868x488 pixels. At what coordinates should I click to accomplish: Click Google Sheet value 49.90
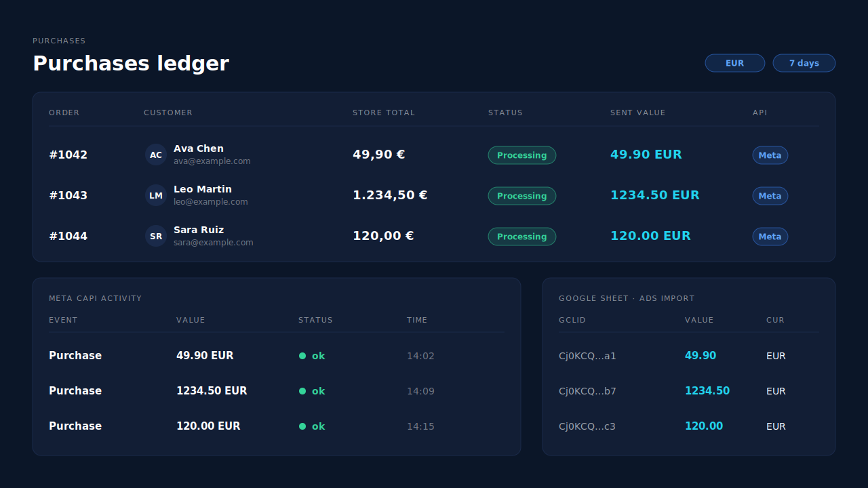click(x=701, y=356)
